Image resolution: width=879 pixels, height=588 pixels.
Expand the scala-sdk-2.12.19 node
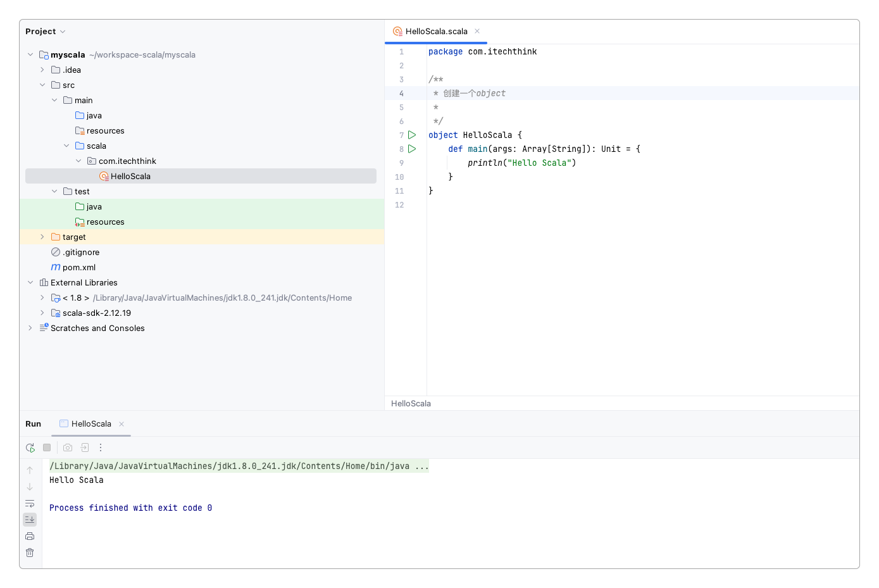pos(42,313)
